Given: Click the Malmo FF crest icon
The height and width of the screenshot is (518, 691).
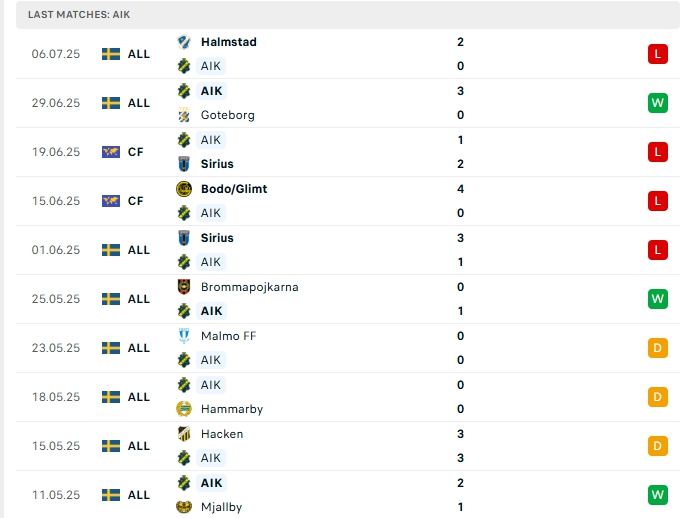Looking at the screenshot, I should [x=184, y=336].
